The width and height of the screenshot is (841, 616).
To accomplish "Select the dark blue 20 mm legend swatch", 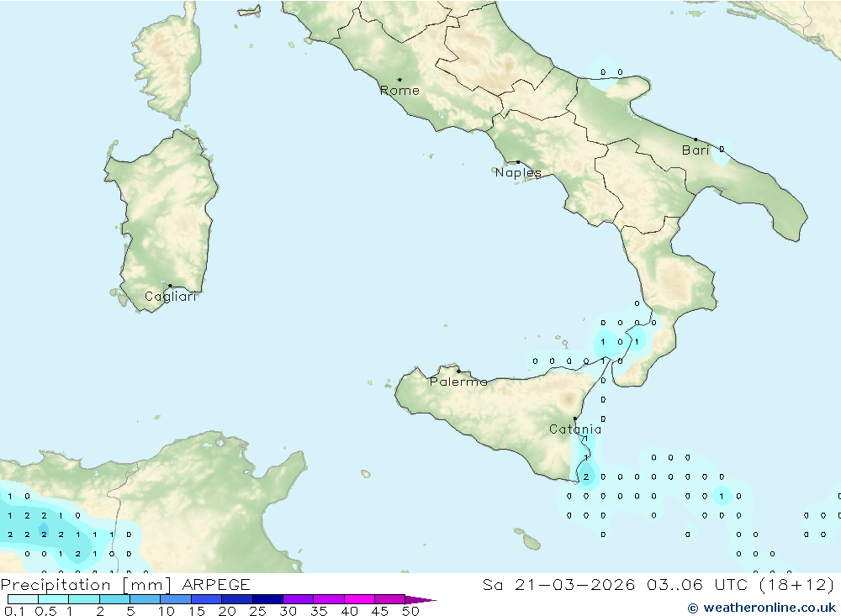I will point(237,599).
